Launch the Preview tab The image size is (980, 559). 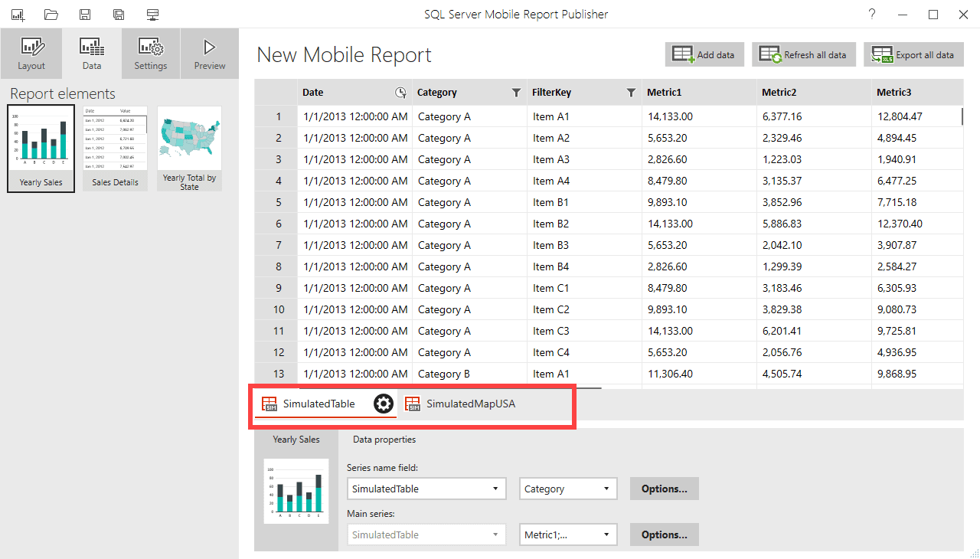pos(210,54)
